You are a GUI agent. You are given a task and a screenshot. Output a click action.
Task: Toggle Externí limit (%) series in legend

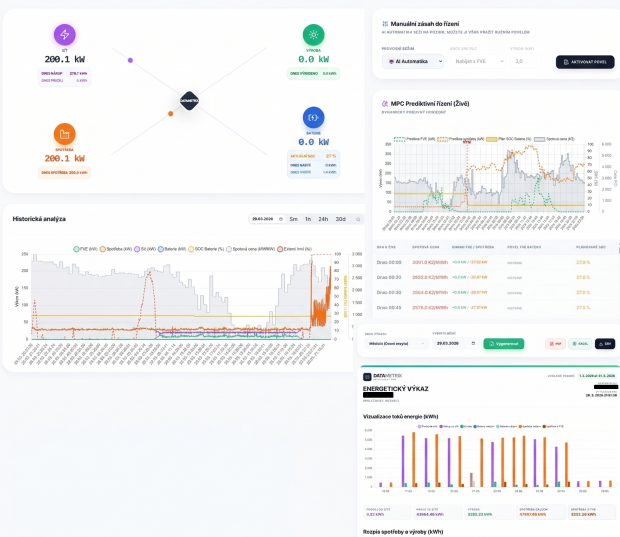(x=295, y=249)
